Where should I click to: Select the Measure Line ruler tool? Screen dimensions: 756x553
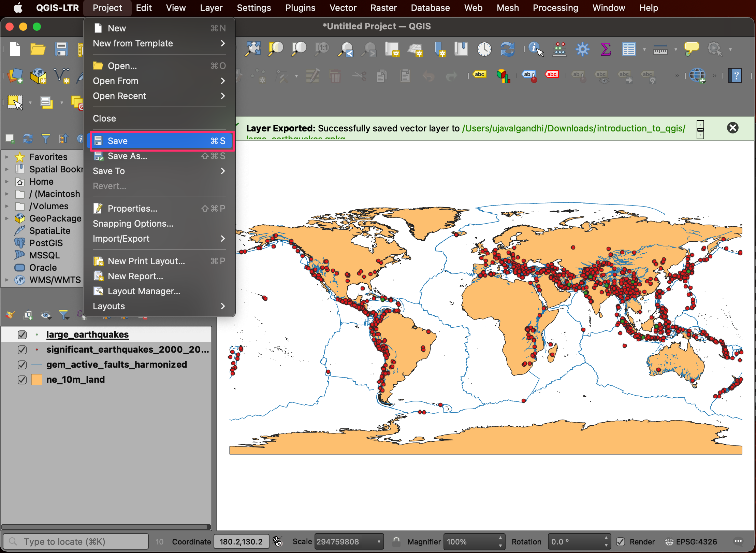click(x=660, y=50)
